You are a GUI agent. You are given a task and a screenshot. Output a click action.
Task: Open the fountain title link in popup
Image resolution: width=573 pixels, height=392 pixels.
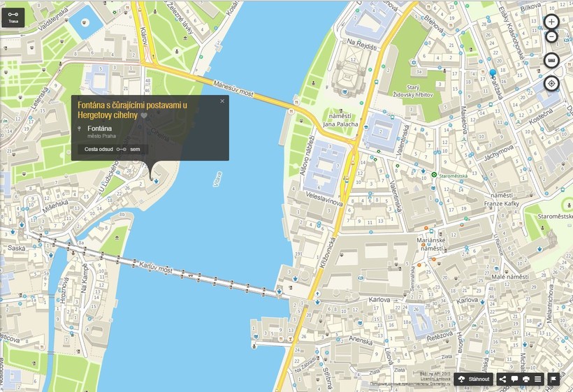[131, 105]
